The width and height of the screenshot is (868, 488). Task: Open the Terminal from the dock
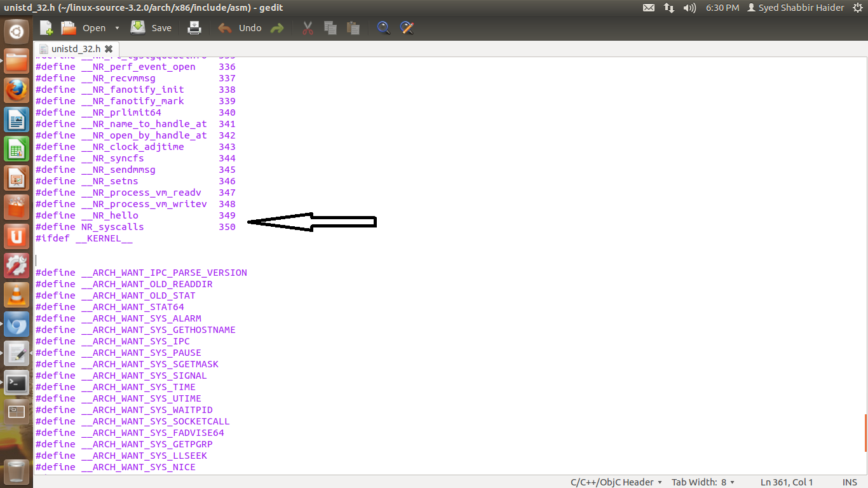pos(16,383)
